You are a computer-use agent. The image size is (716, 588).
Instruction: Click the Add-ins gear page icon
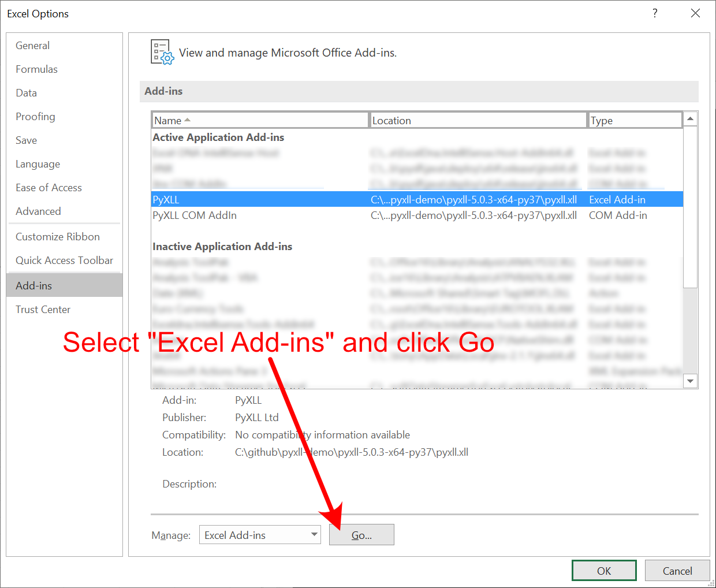[162, 52]
